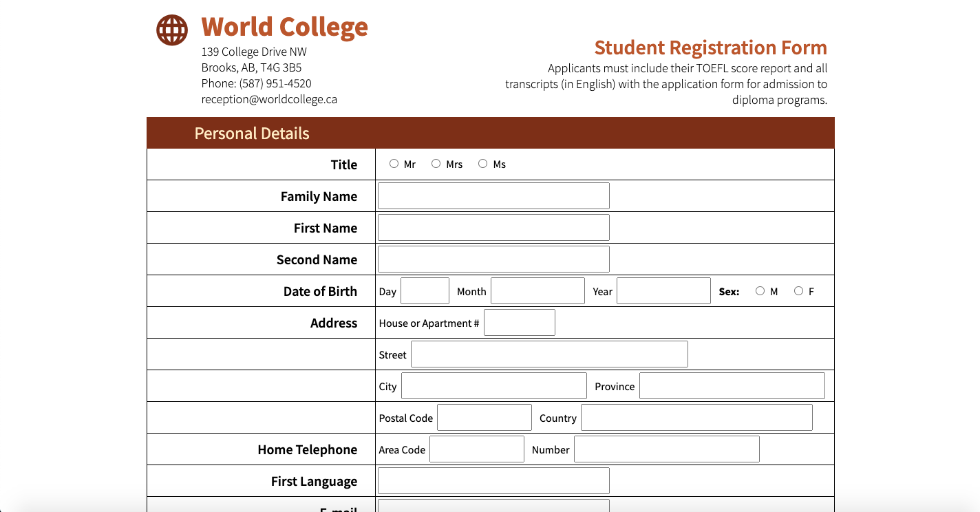This screenshot has width=980, height=512.
Task: Click the reception@worldcollege.ca email address
Action: point(269,98)
